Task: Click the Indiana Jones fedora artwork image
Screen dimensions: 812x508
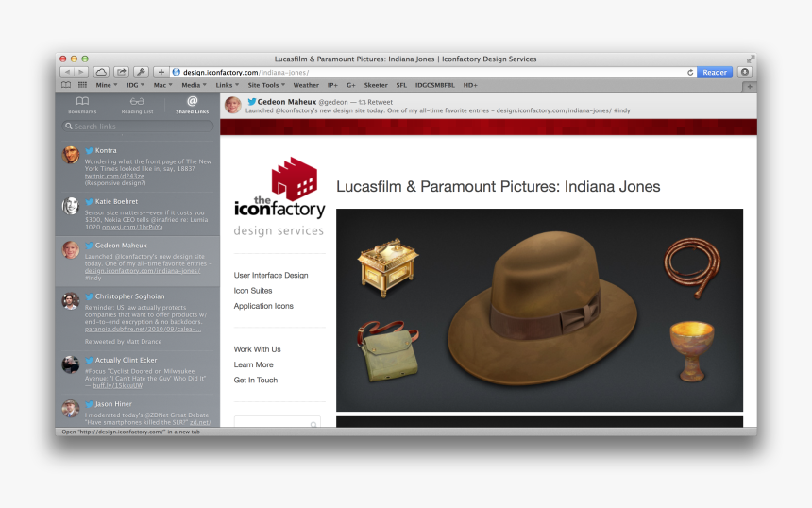Action: click(x=539, y=310)
